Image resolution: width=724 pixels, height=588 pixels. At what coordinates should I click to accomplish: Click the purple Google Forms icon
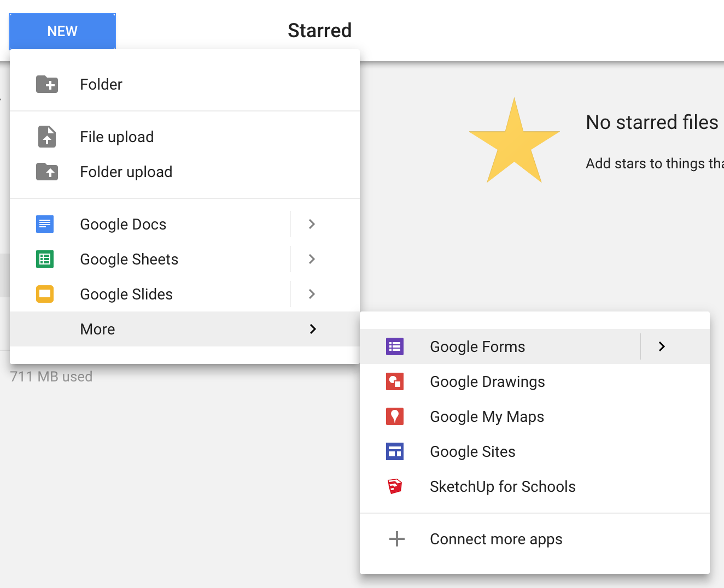point(395,346)
